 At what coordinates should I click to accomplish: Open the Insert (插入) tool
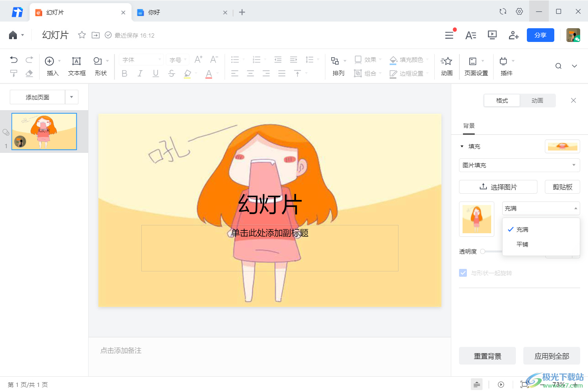(x=53, y=66)
